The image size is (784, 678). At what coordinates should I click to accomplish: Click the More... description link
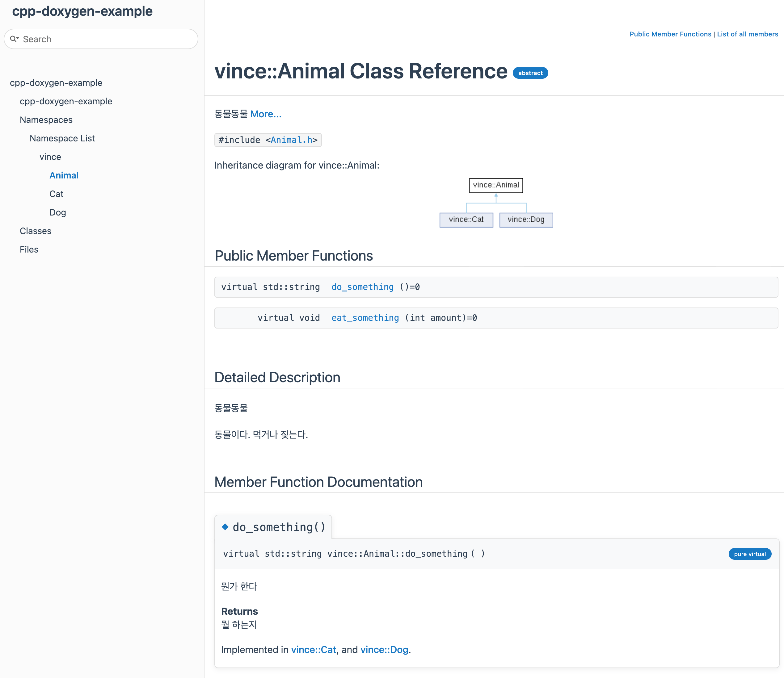(266, 114)
